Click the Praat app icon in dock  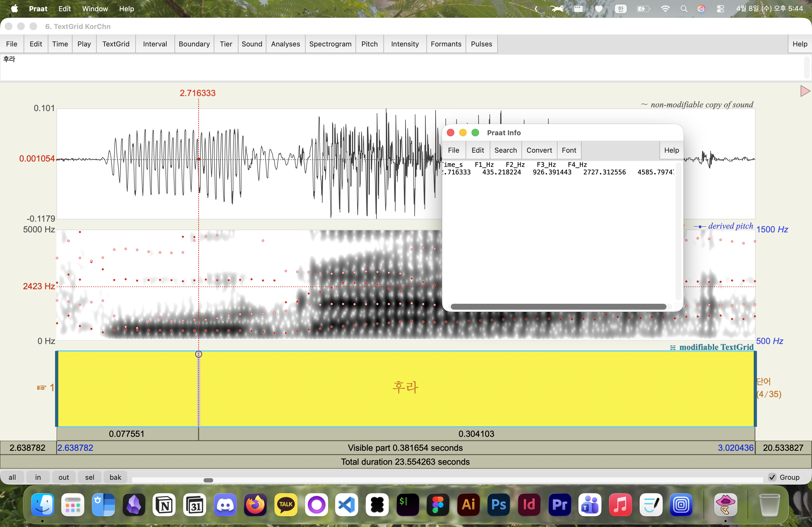[x=725, y=504]
